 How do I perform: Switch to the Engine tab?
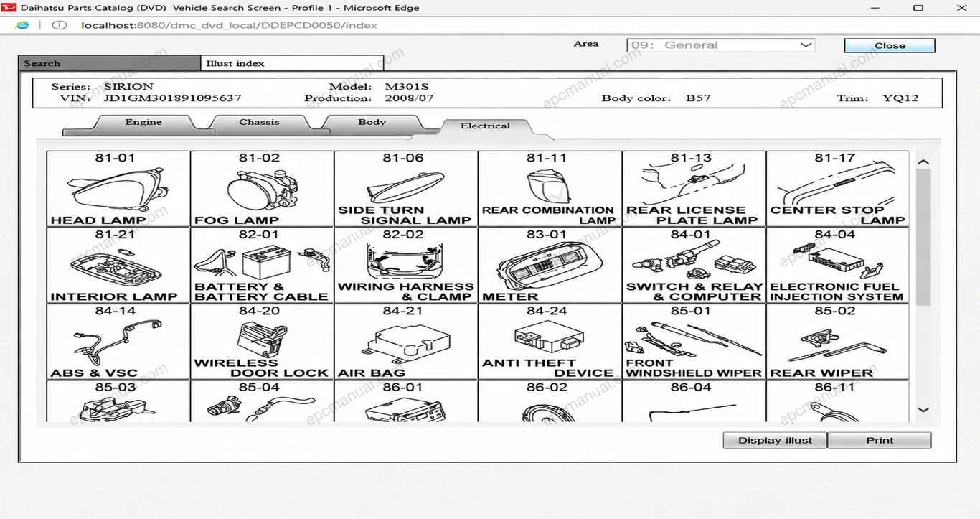(x=143, y=123)
